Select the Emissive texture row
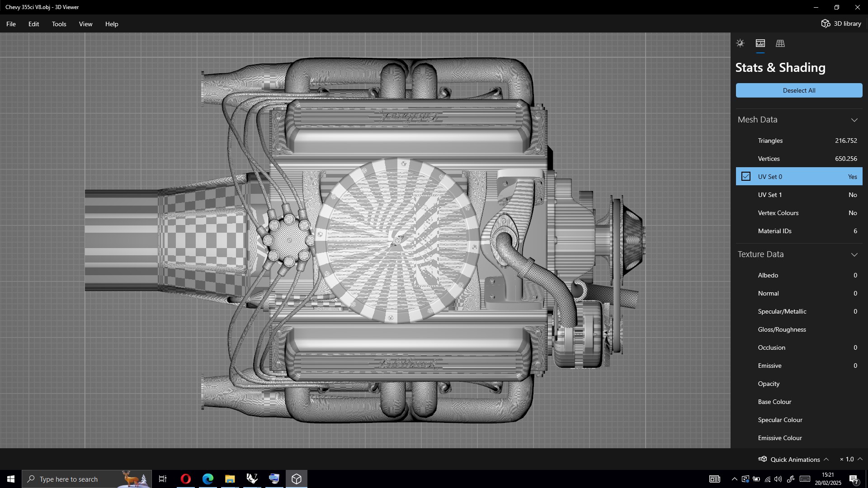The image size is (868, 488). pyautogui.click(x=799, y=366)
